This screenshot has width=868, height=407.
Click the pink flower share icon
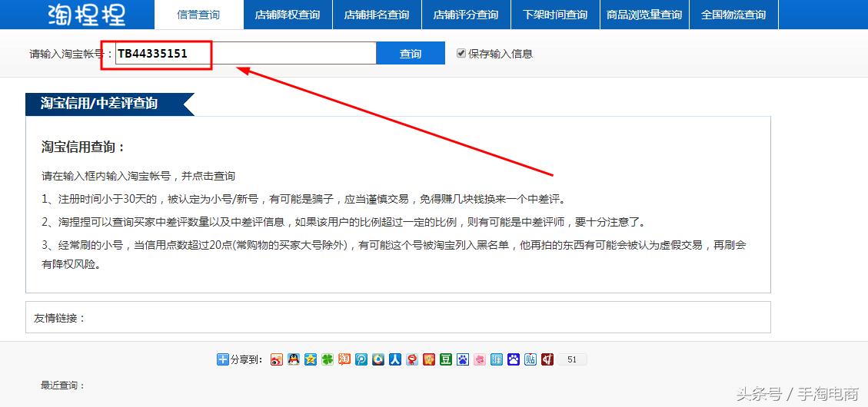point(480,359)
